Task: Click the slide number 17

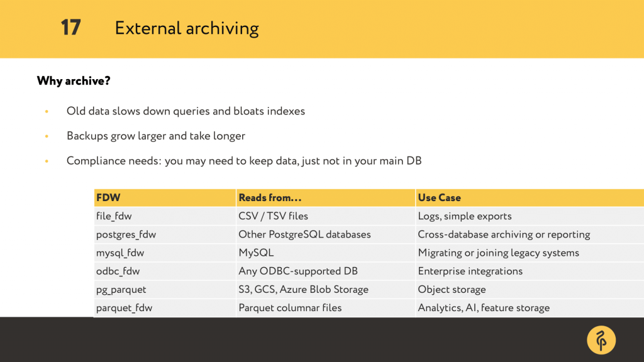Action: 70,28
